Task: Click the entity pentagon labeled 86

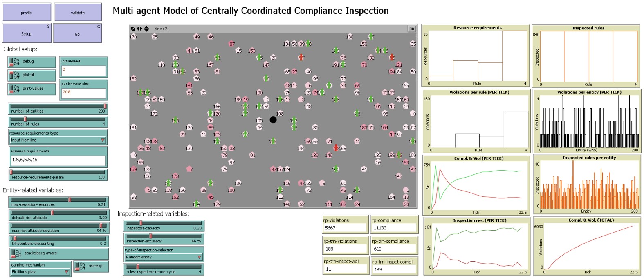Action: [315, 127]
